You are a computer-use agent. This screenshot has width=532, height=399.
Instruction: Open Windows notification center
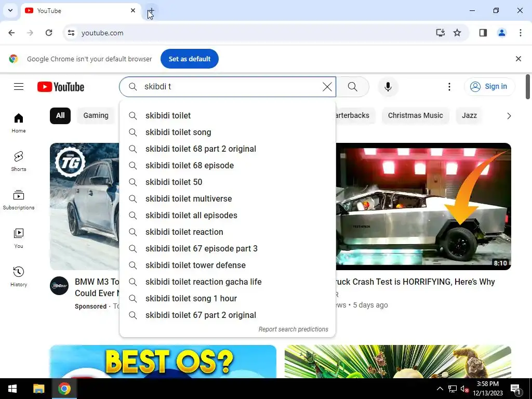click(x=515, y=389)
